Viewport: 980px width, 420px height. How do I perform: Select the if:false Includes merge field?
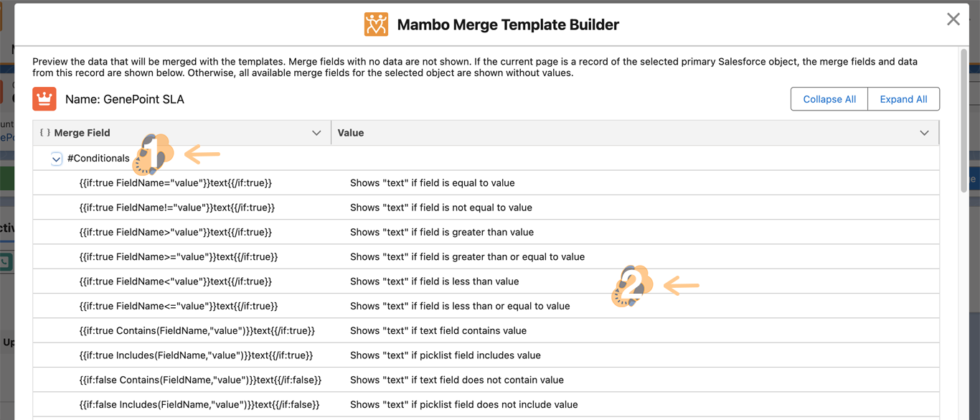coord(199,405)
